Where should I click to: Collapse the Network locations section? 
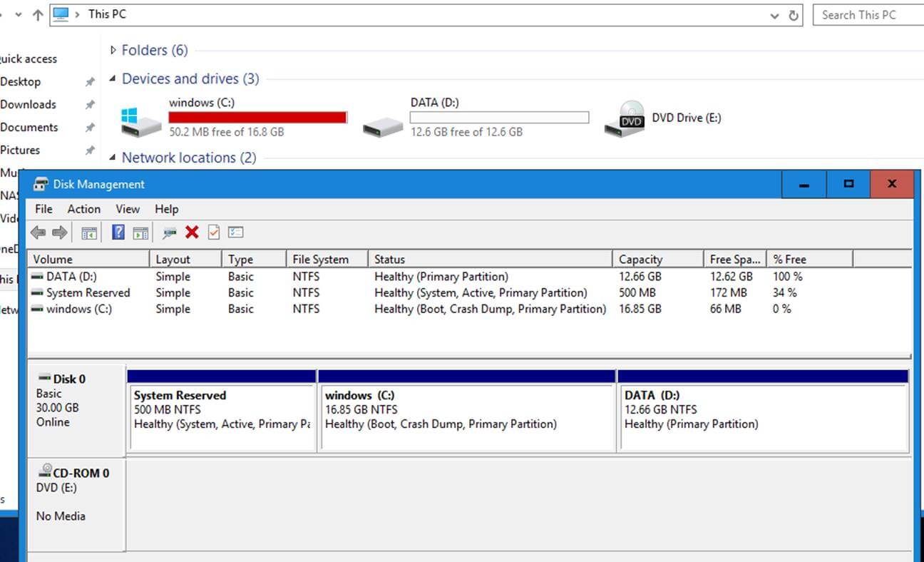pyautogui.click(x=113, y=158)
